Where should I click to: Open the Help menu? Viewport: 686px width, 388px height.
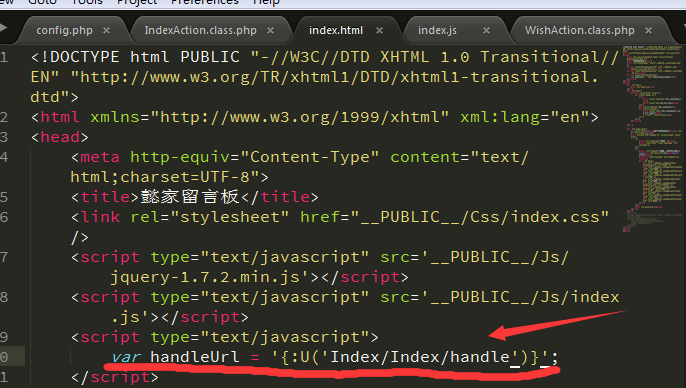tap(266, 2)
